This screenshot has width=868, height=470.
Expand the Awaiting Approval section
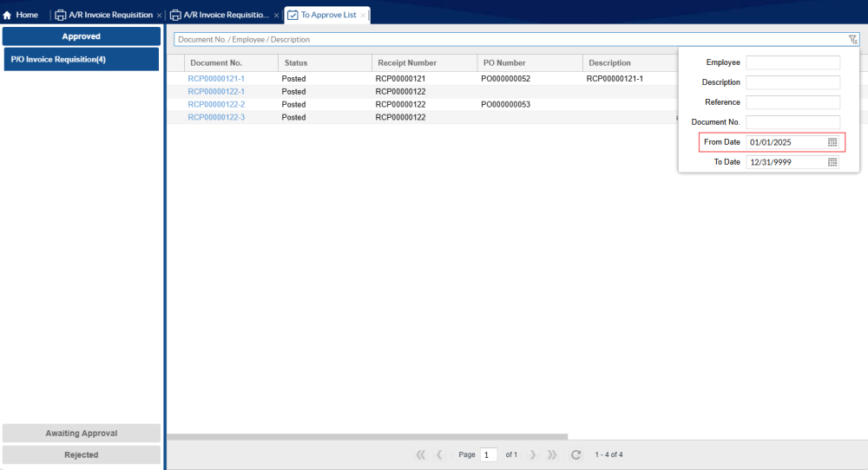click(82, 433)
